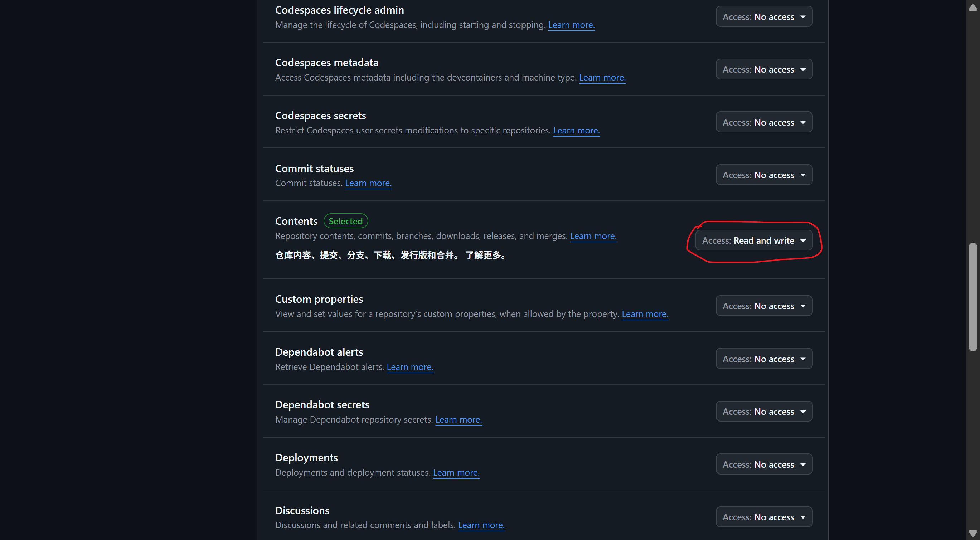Follow Learn more link for Codespaces secrets
The height and width of the screenshot is (540, 980).
(x=576, y=130)
